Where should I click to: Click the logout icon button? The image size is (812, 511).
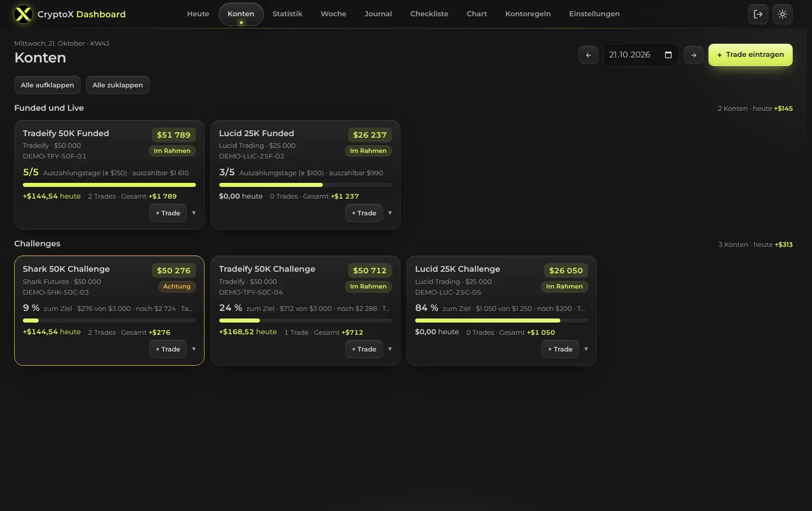pos(758,14)
